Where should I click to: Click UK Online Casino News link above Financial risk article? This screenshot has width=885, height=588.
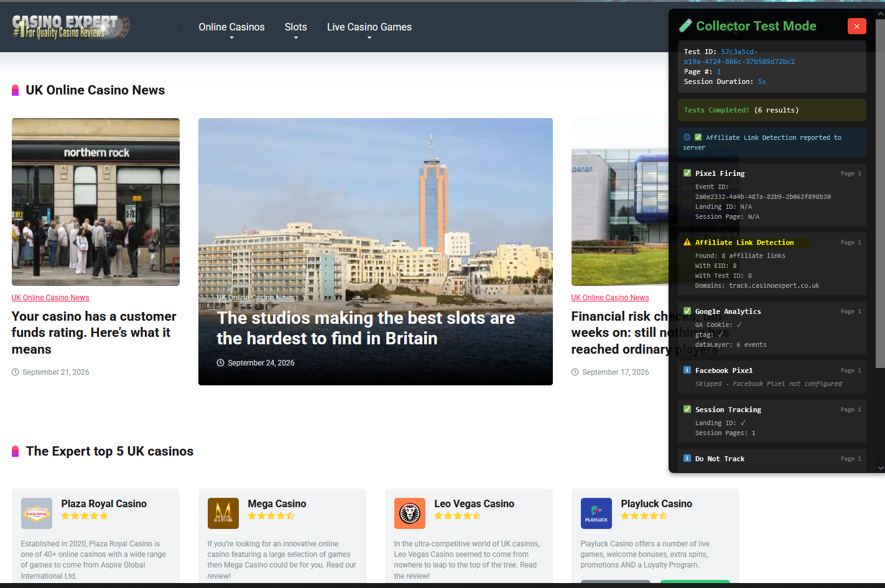pos(610,298)
